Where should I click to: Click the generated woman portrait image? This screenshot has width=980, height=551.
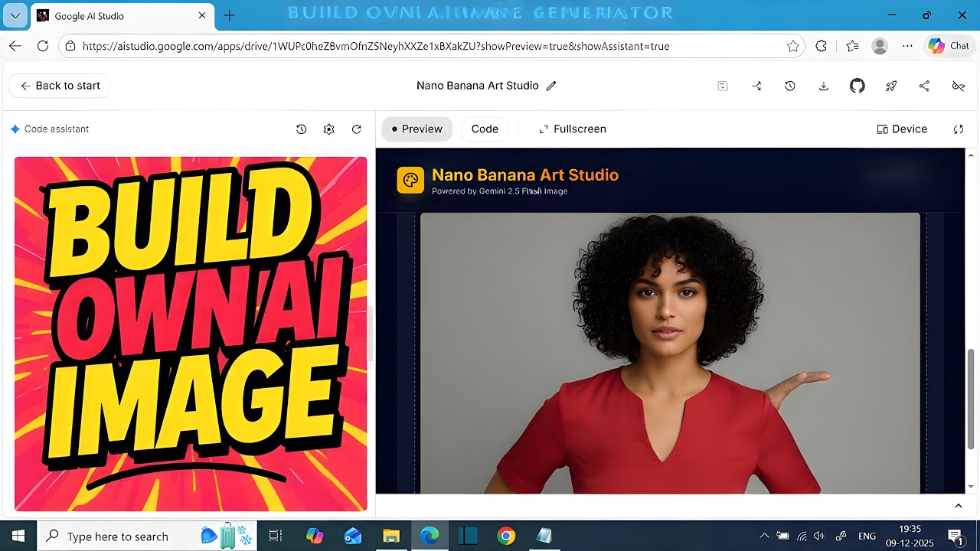pos(670,353)
